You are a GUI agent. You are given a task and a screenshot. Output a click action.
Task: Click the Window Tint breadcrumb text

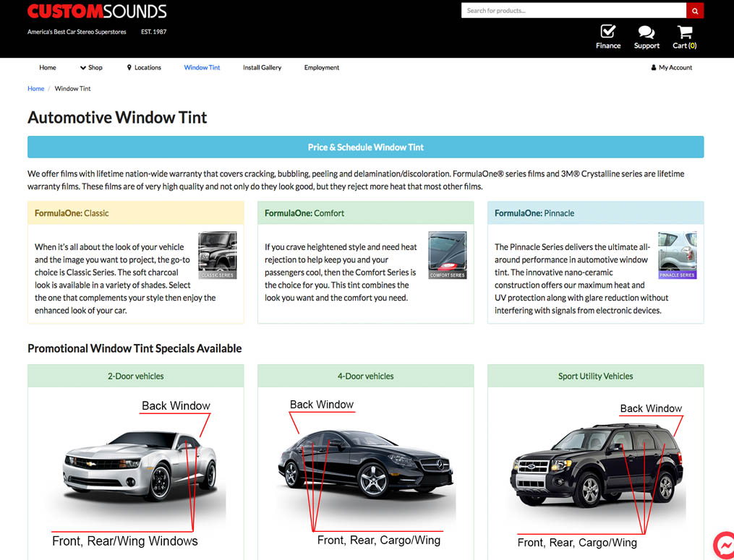click(72, 88)
